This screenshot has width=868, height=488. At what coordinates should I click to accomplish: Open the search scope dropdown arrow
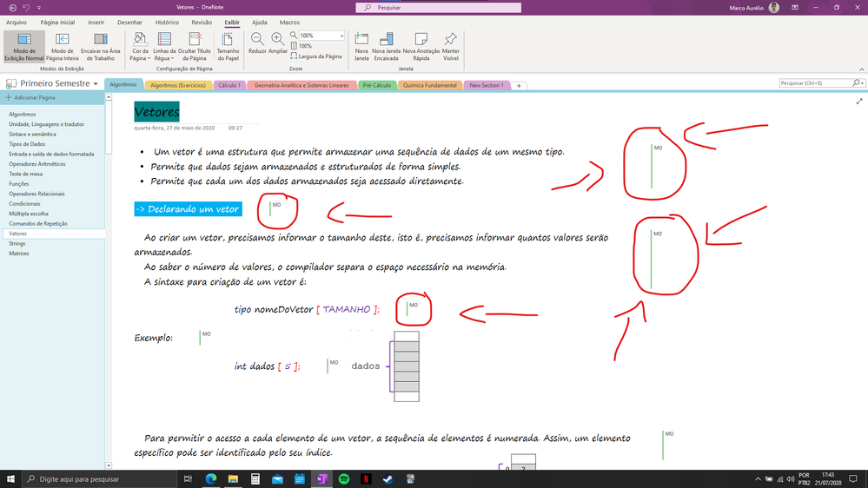[x=862, y=83]
